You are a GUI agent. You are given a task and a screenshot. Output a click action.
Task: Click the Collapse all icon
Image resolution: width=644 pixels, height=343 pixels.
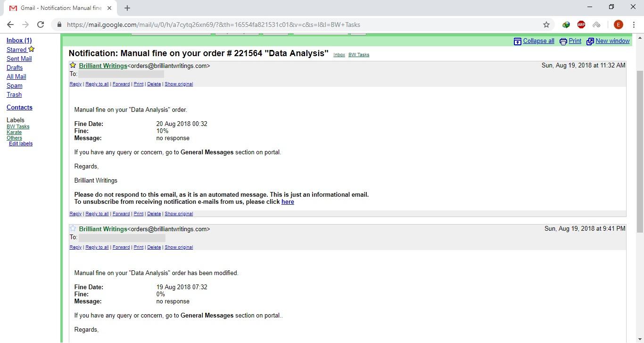(518, 41)
